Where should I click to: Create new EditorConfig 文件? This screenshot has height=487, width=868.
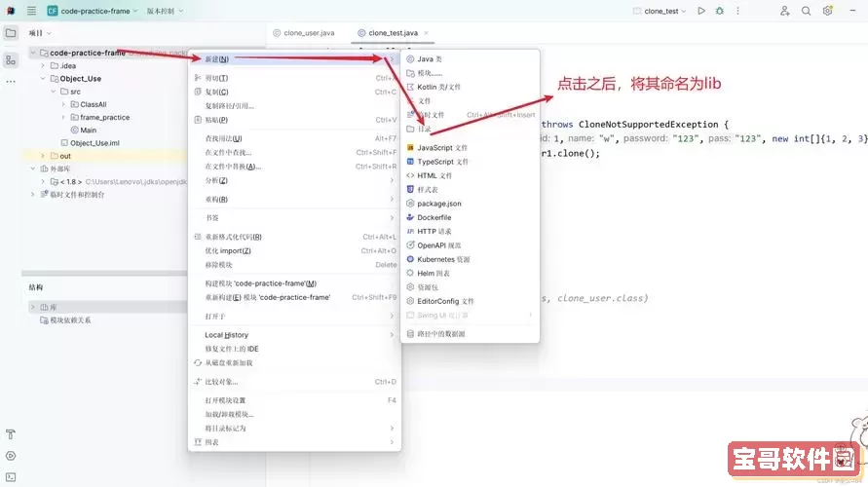click(470, 301)
